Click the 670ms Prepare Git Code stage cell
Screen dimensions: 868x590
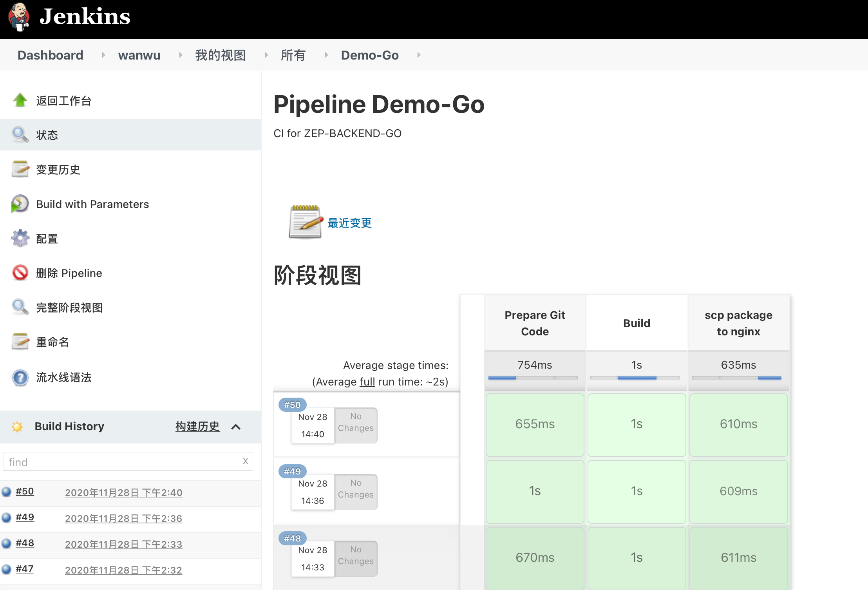click(x=535, y=558)
